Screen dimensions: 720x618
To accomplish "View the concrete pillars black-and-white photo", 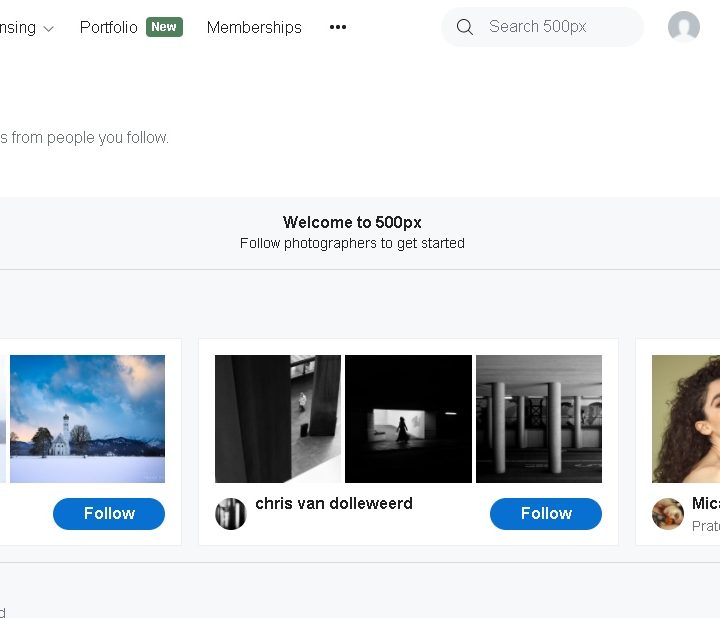I will 539,419.
